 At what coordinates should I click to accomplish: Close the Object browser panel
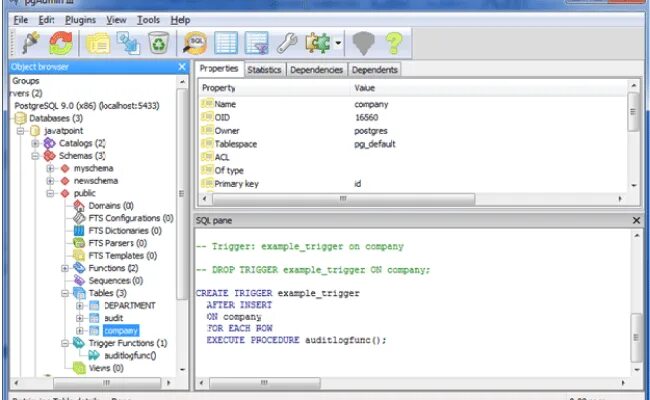182,67
